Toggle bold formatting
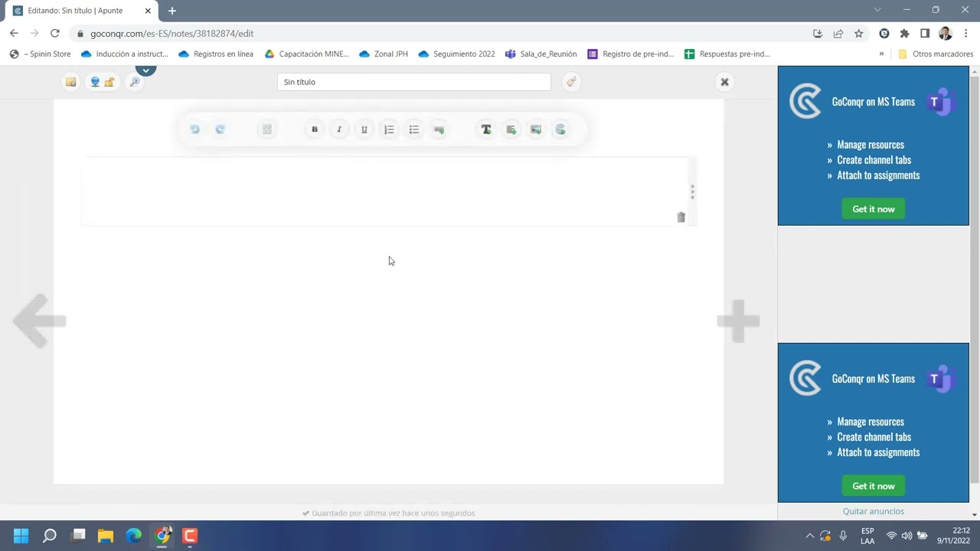This screenshot has width=980, height=551. (x=314, y=129)
